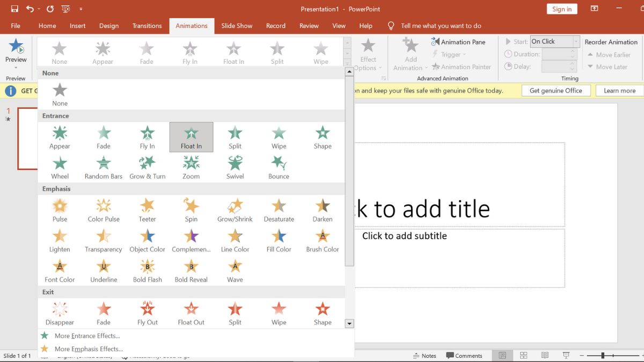Viewport: 644px width, 362px height.
Task: Click Get genuine Office button
Action: coord(555,91)
